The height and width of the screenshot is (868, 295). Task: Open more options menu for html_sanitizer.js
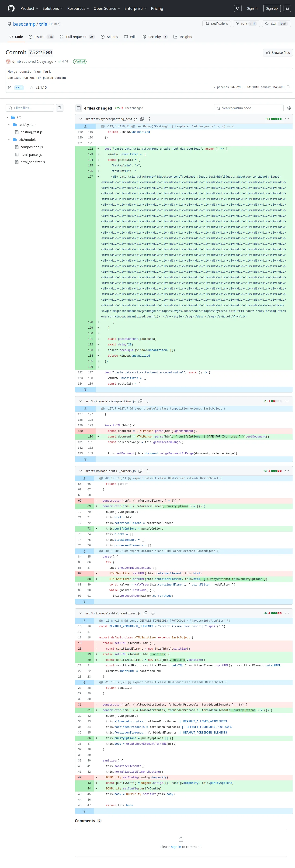pyautogui.click(x=287, y=613)
